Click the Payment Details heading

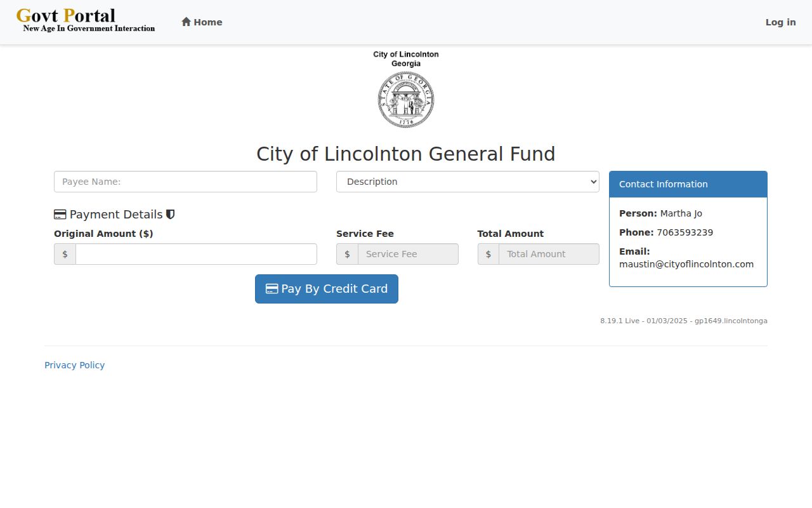116,215
